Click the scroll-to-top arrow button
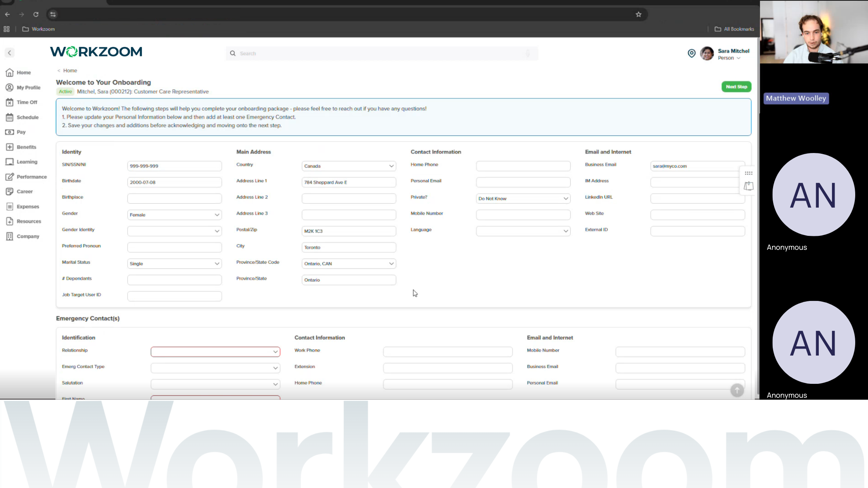 click(x=737, y=390)
